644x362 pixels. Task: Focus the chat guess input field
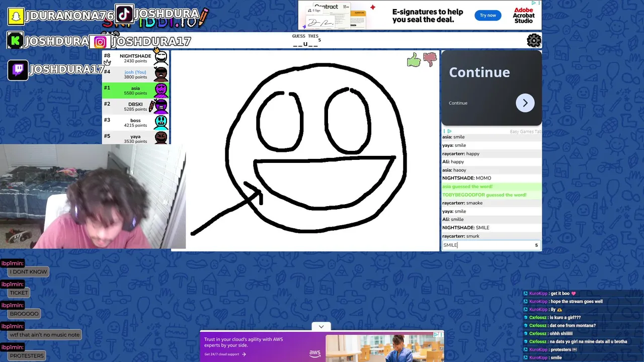click(x=491, y=245)
